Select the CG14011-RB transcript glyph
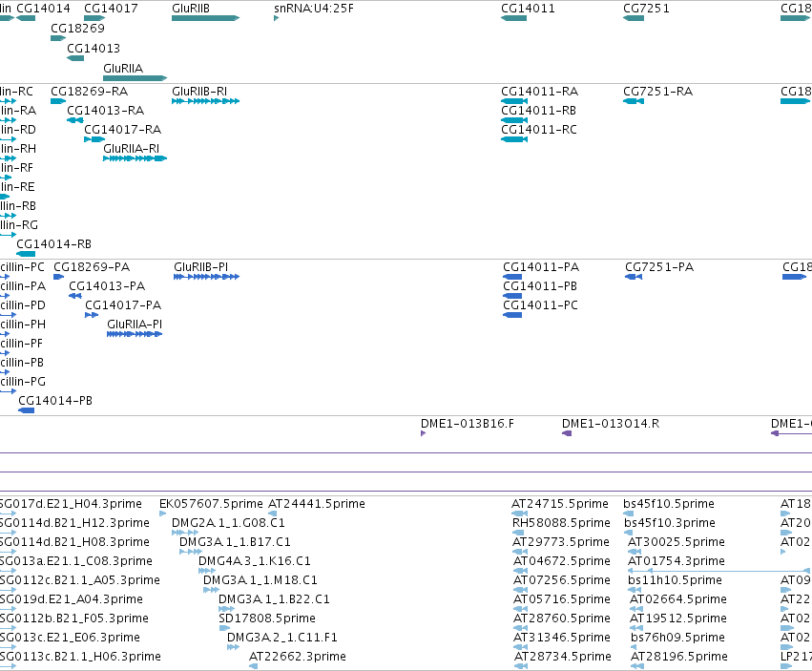The height and width of the screenshot is (671, 812). pyautogui.click(x=513, y=120)
